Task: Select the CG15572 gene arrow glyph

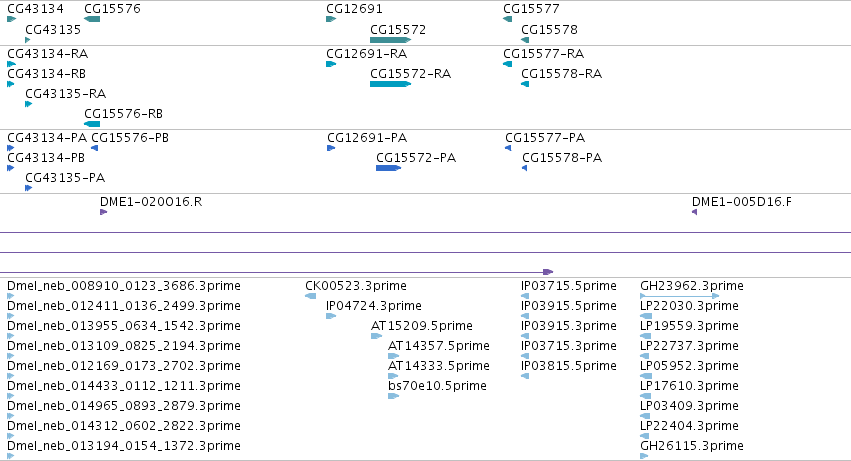Action: coord(390,40)
